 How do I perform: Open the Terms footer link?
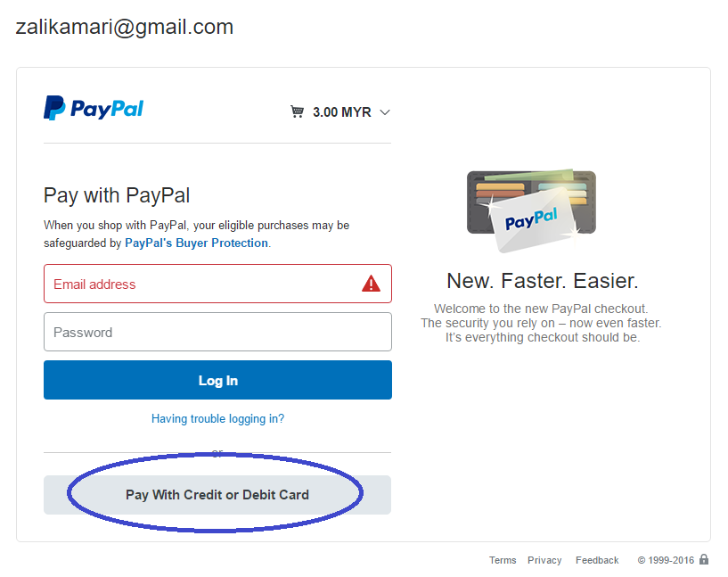[503, 560]
